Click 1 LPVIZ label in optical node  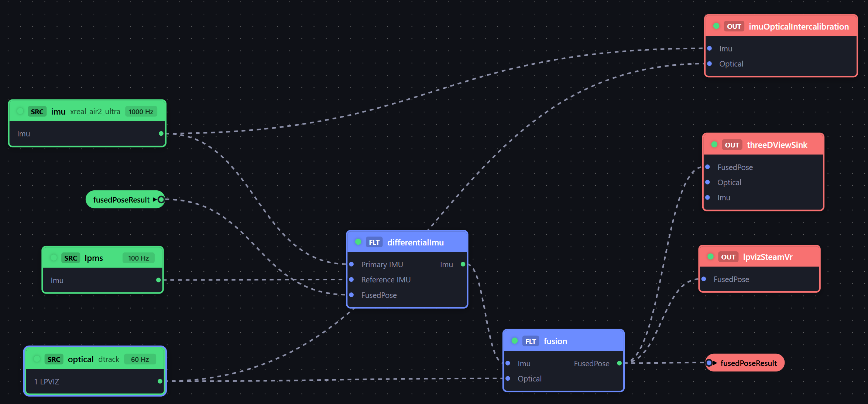click(x=47, y=381)
